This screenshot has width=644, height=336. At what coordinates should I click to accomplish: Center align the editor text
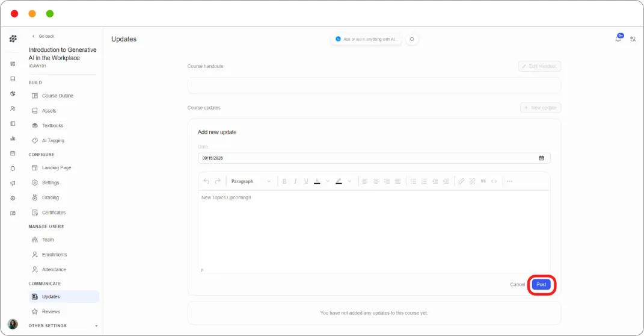pos(376,181)
